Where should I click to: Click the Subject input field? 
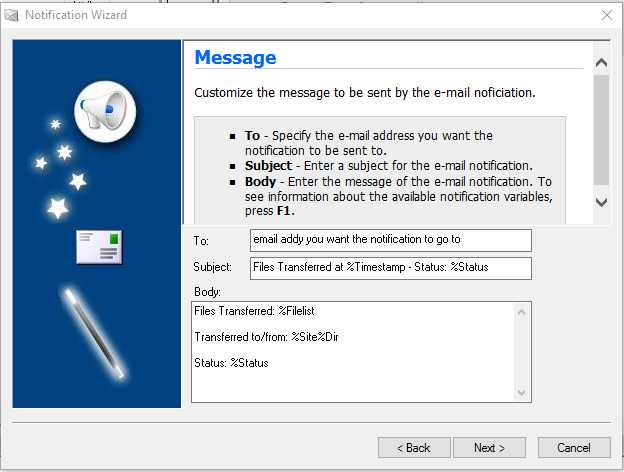(390, 268)
